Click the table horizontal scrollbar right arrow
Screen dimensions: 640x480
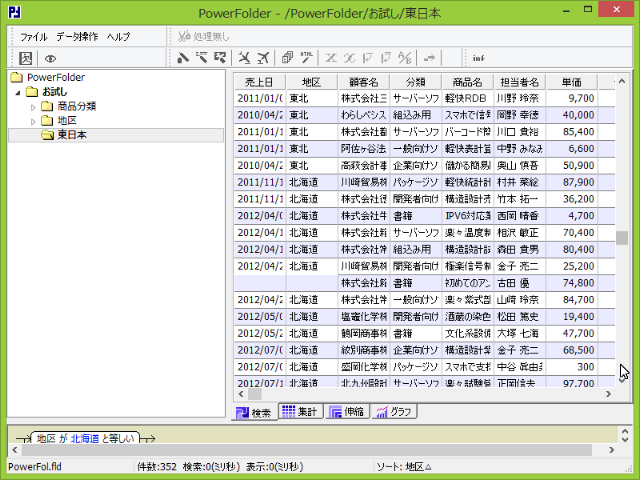pyautogui.click(x=609, y=394)
